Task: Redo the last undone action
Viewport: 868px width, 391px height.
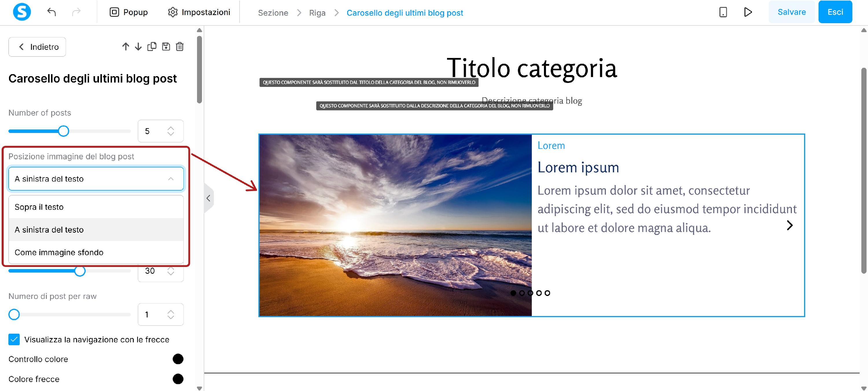Action: (76, 12)
